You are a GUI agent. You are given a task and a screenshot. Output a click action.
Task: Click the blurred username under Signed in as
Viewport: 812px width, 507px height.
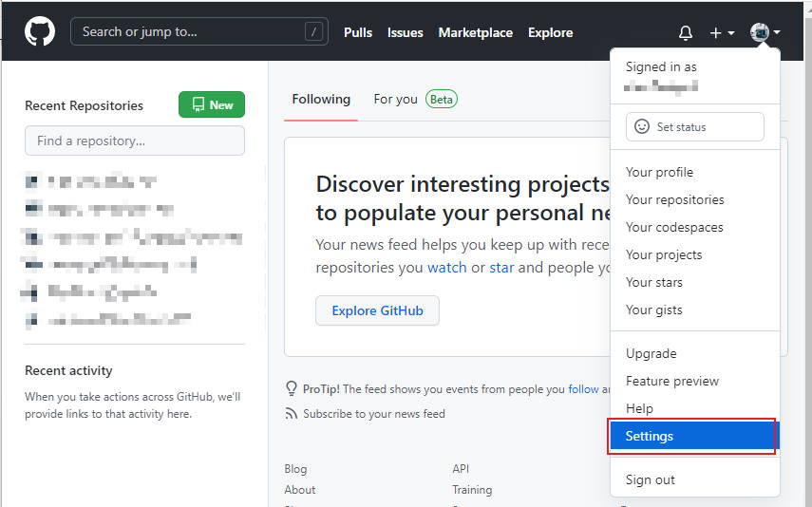tap(661, 86)
